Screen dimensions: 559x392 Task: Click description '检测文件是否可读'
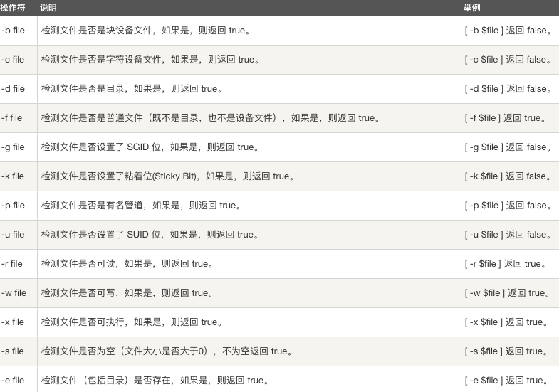pos(127,264)
